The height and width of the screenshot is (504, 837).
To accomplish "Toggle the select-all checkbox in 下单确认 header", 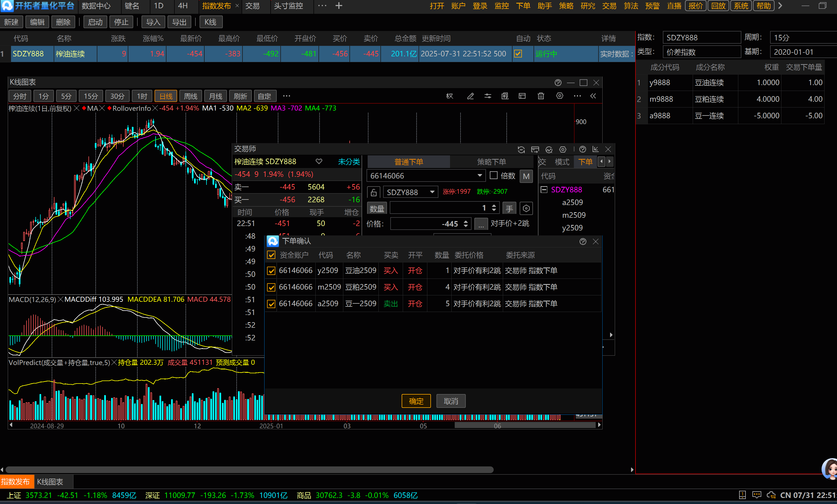I will click(x=271, y=255).
